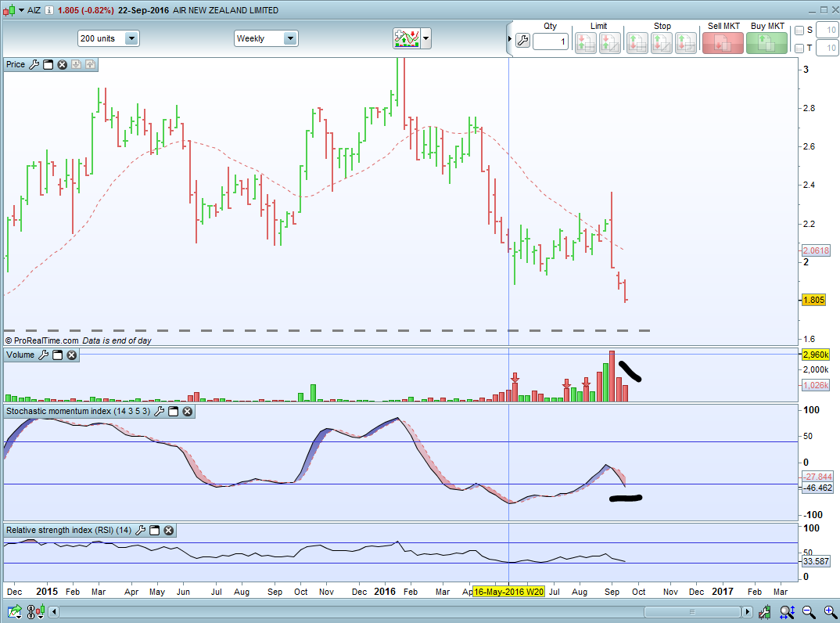840x623 pixels.
Task: Click the Qty input field
Action: click(550, 41)
